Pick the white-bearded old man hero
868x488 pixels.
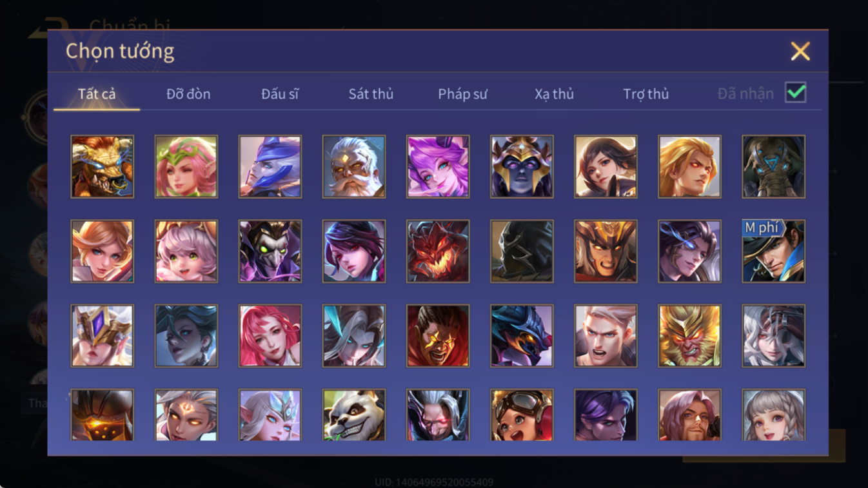tap(354, 166)
